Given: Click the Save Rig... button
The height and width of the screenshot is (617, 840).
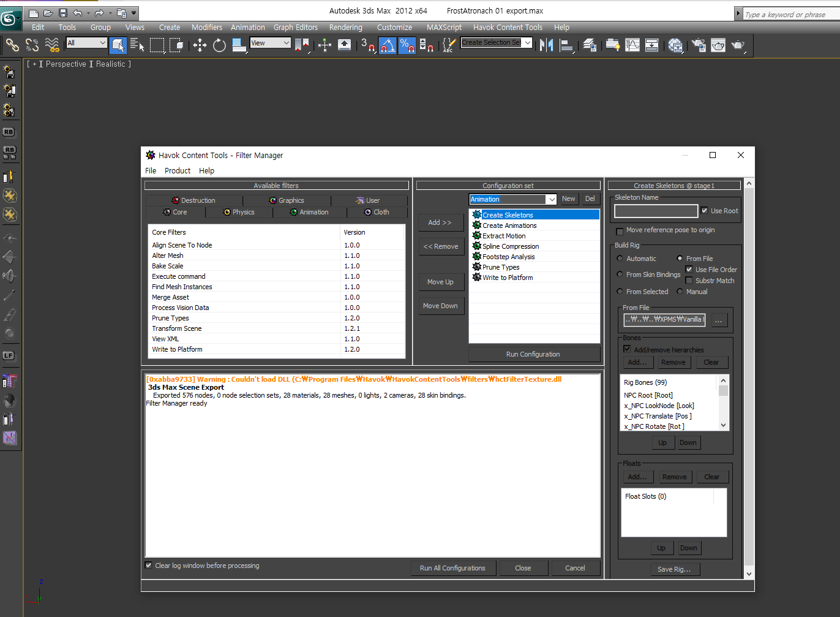Looking at the screenshot, I should point(674,569).
